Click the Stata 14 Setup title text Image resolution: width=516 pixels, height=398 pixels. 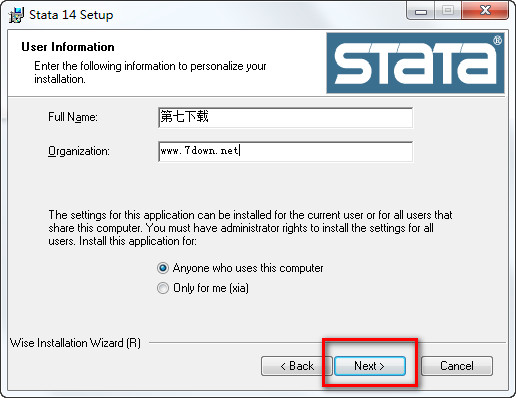point(71,15)
